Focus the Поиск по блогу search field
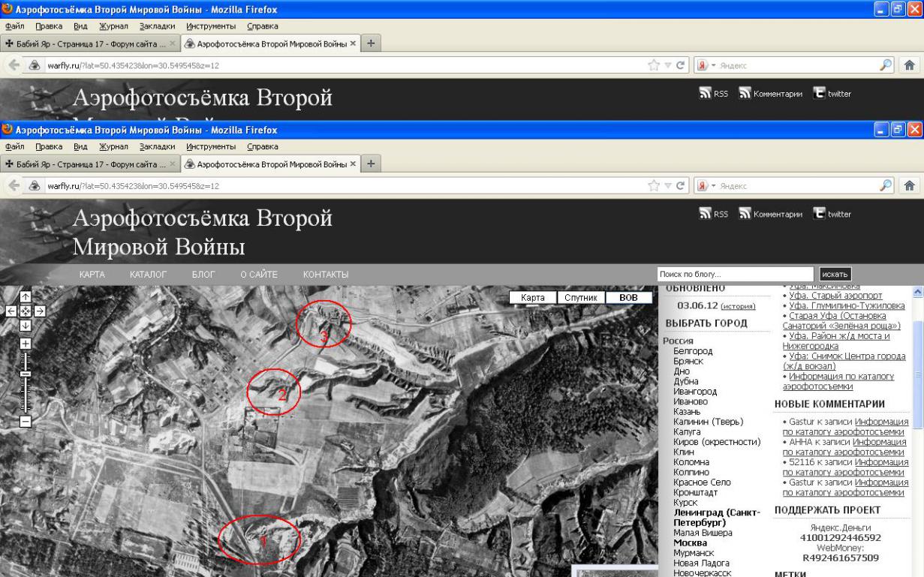Image resolution: width=924 pixels, height=577 pixels. coord(735,274)
